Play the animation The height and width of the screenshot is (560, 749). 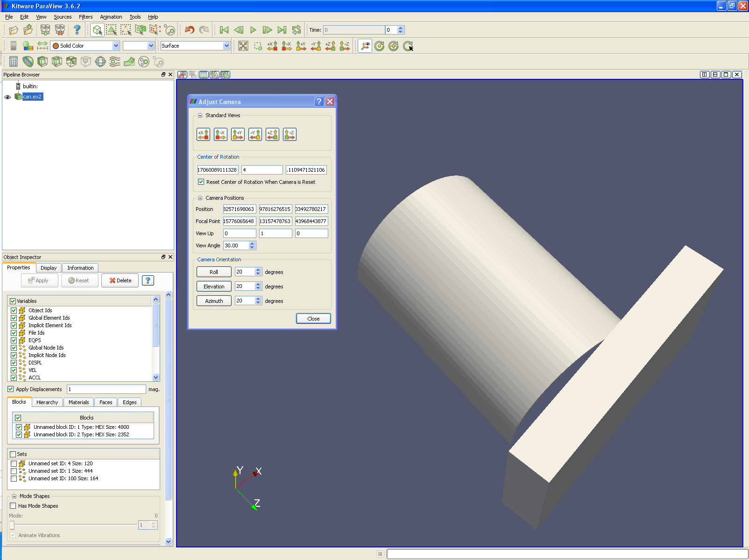[253, 30]
